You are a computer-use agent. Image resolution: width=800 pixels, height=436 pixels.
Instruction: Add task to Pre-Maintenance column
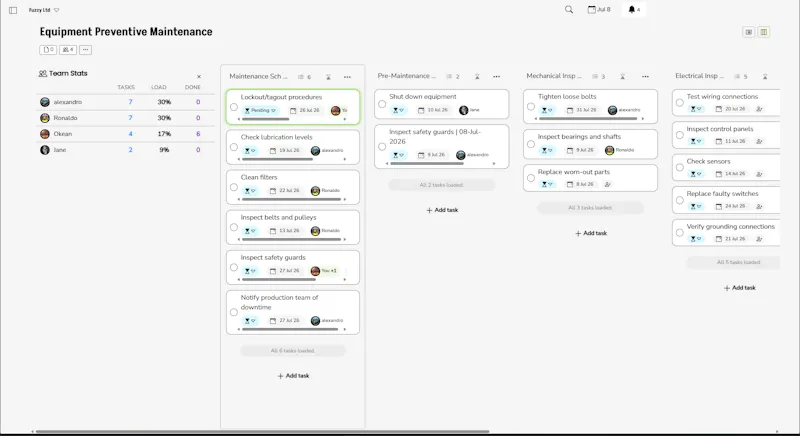(442, 210)
